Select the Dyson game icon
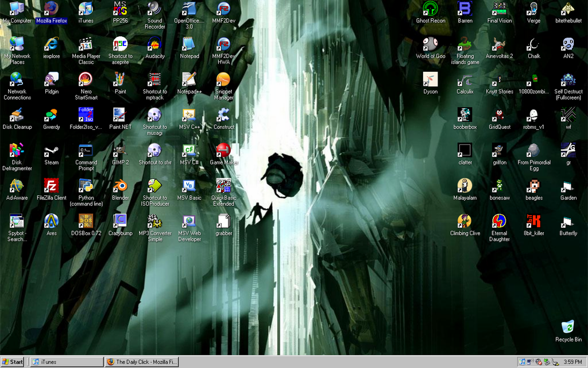Screen dimensions: 588x368 click(430, 79)
